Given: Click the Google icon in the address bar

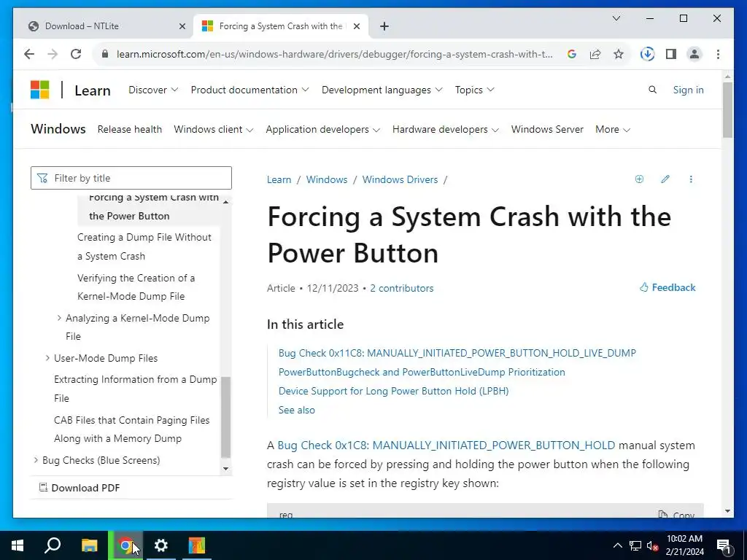Looking at the screenshot, I should [572, 54].
